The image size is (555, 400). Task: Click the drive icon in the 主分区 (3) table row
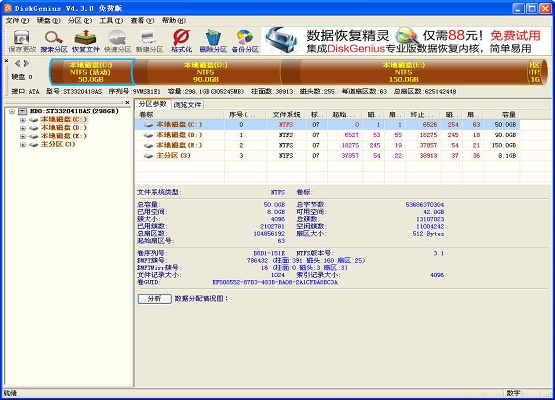[x=149, y=156]
